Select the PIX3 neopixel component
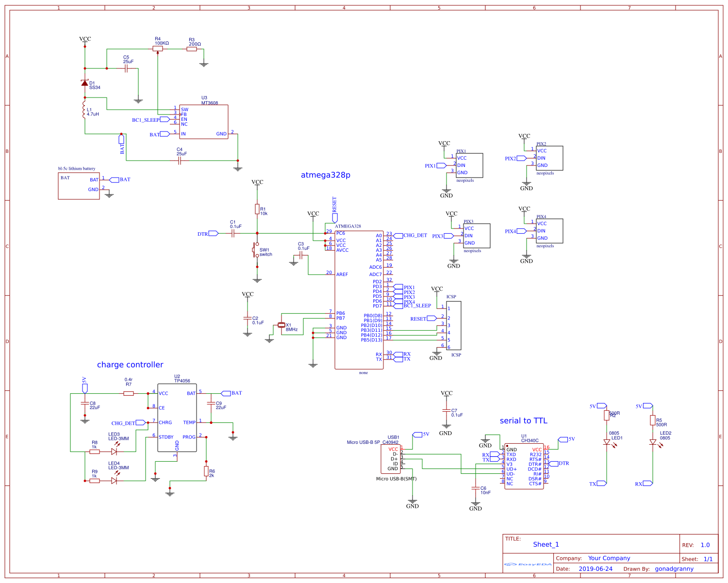728x583 pixels. pos(477,236)
